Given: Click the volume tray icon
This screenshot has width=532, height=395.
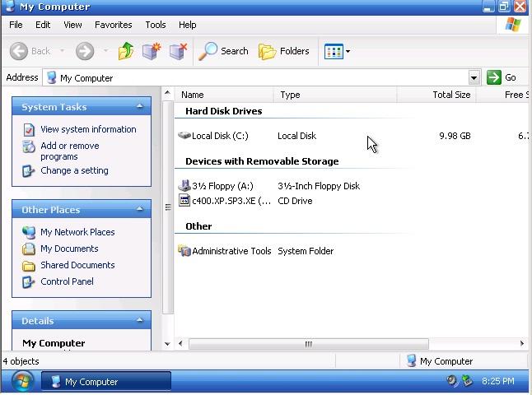Looking at the screenshot, I should pyautogui.click(x=451, y=381).
